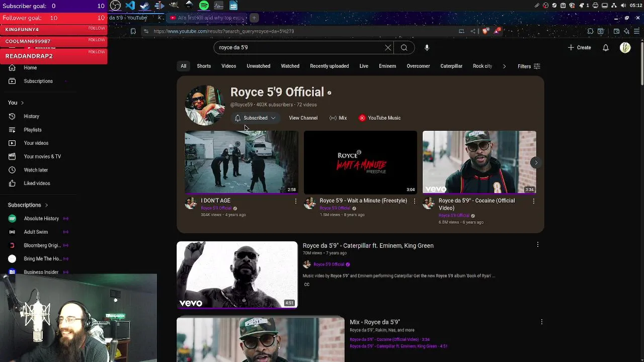
Task: Open options for Mix - Royce da 5'9"
Action: pyautogui.click(x=541, y=322)
